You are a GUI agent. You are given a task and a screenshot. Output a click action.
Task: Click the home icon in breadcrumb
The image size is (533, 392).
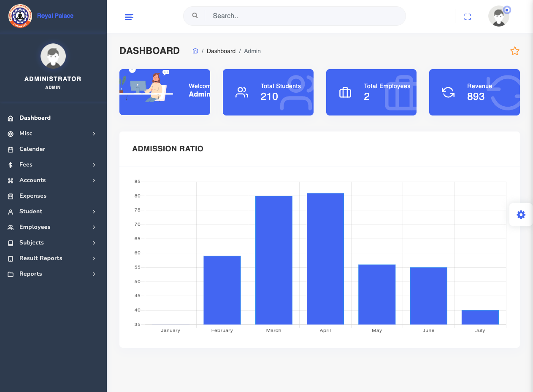[x=195, y=51]
